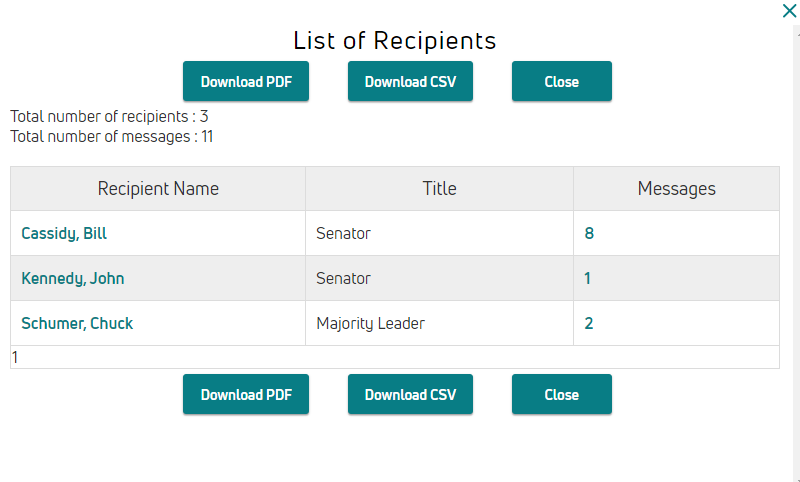
Task: View Kennedy's 1 message count link
Action: 587,278
